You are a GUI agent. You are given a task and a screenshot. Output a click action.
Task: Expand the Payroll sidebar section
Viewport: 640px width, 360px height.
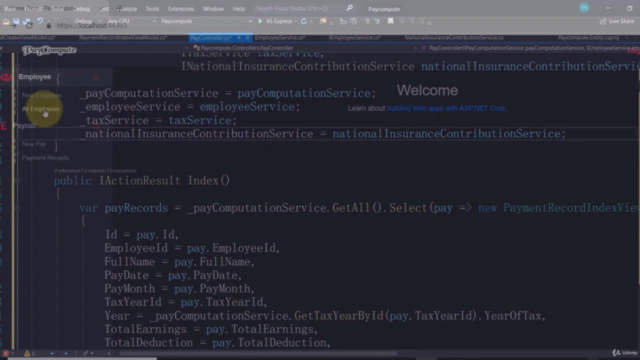coord(24,126)
